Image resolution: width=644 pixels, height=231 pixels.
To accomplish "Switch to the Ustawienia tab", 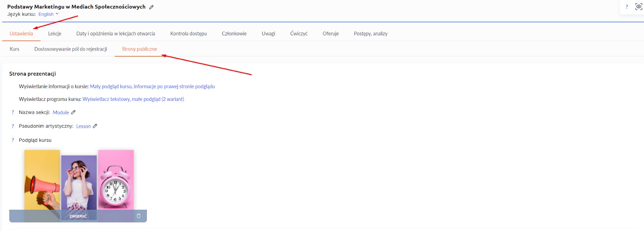I will [21, 34].
